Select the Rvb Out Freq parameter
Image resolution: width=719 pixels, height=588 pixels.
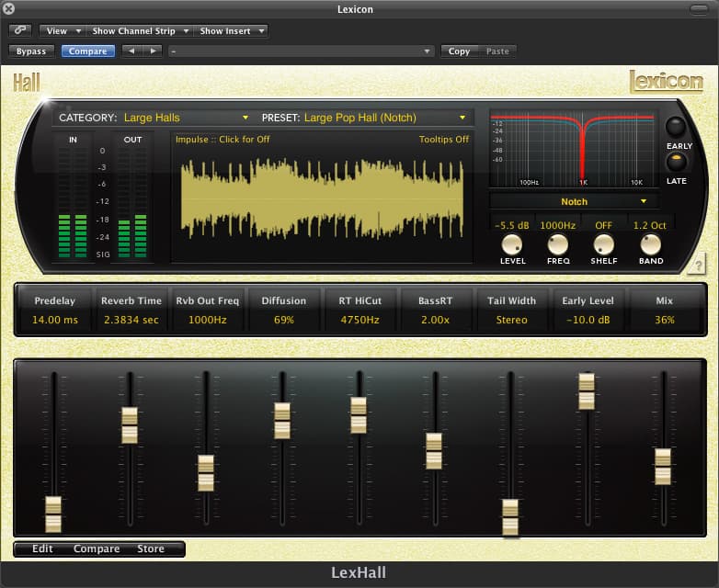click(207, 311)
